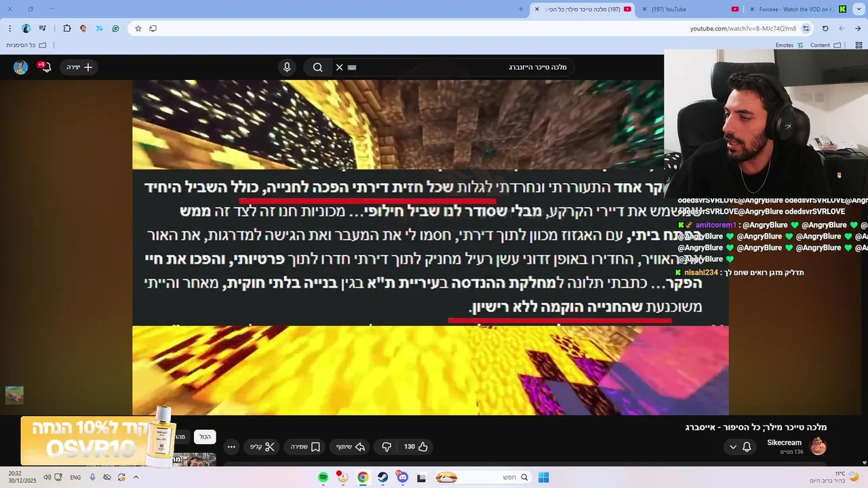
Task: Open the more actions ellipsis menu
Action: point(231,447)
